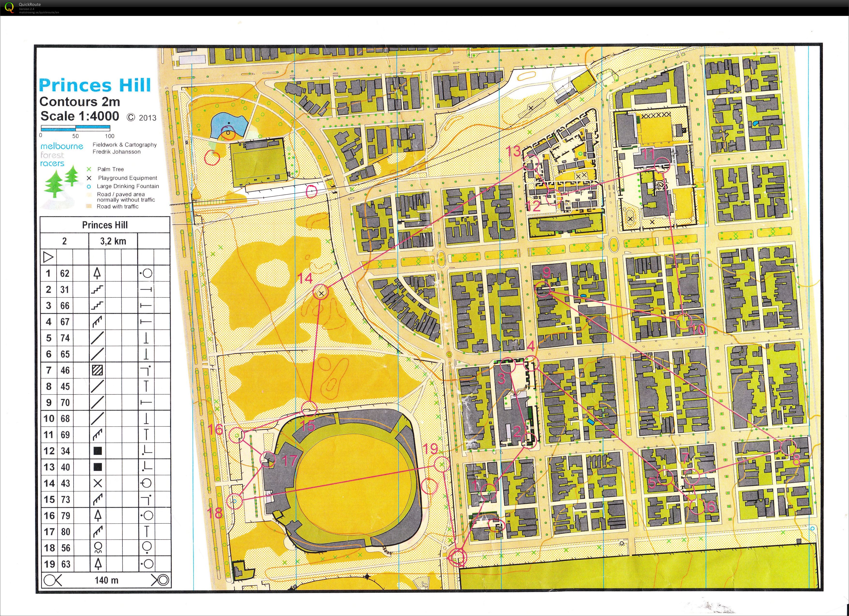The width and height of the screenshot is (849, 616).
Task: Click the Palm Tree green X legend symbol
Action: pyautogui.click(x=89, y=169)
